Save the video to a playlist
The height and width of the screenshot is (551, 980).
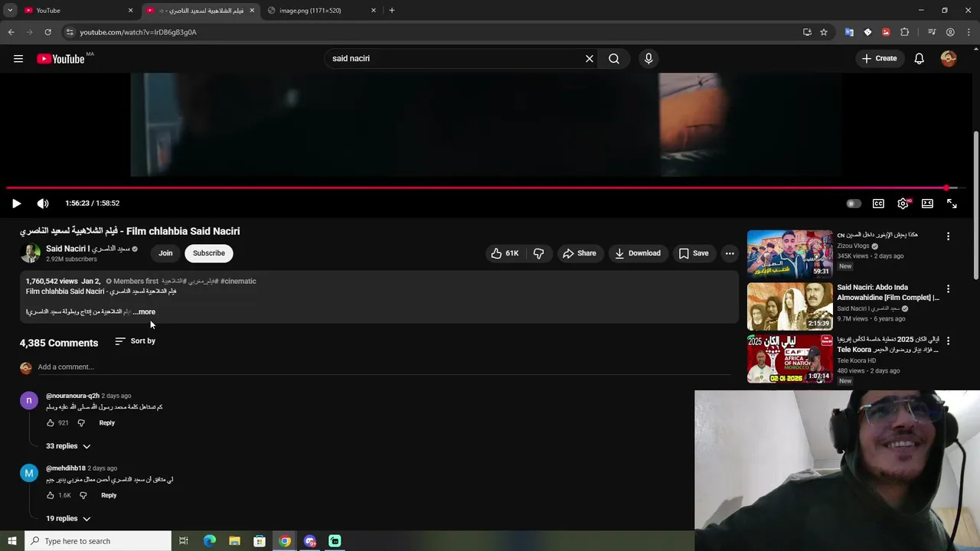coord(694,253)
